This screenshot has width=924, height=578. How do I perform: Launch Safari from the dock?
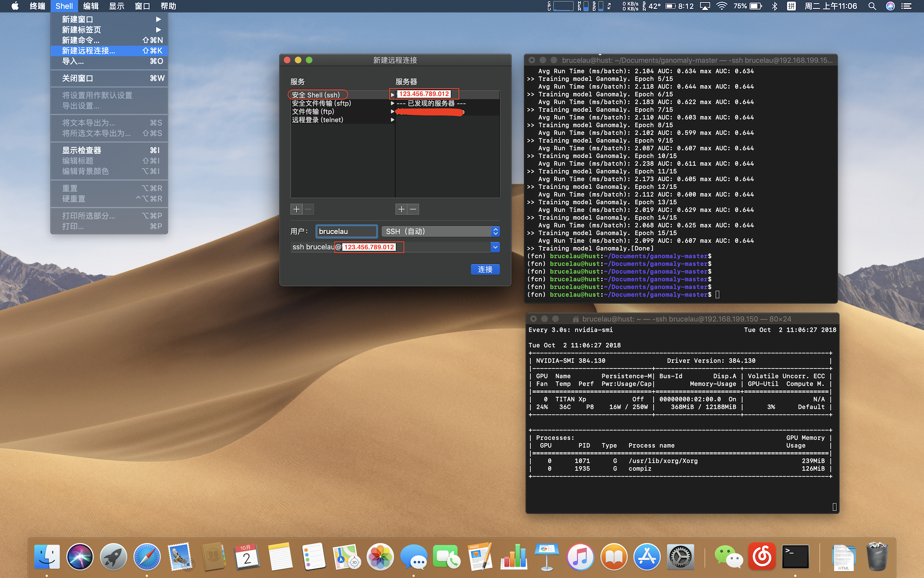[147, 557]
